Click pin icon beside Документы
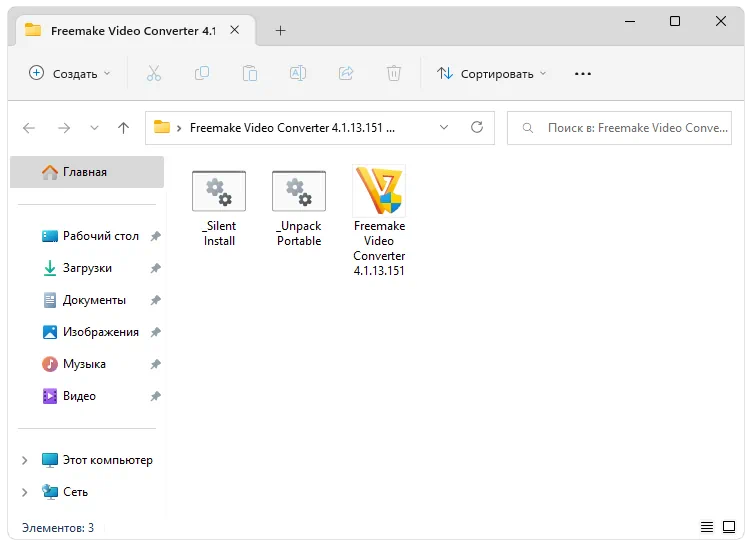The image size is (751, 548). point(155,300)
